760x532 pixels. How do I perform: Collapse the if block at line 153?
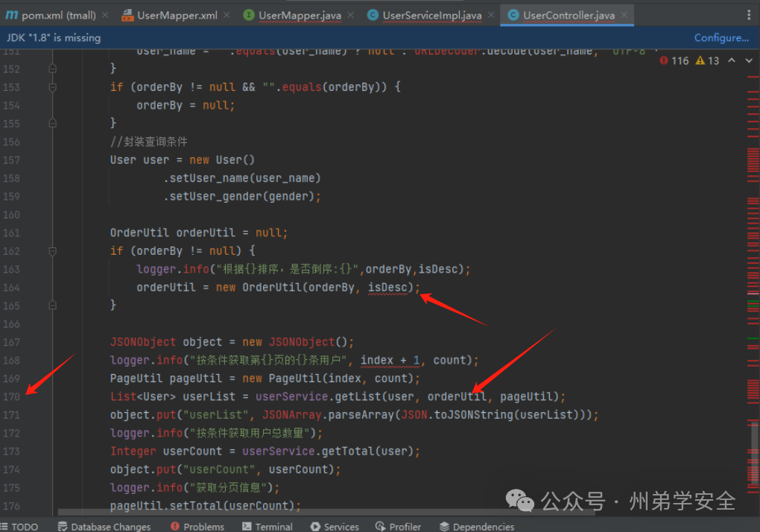tap(53, 87)
